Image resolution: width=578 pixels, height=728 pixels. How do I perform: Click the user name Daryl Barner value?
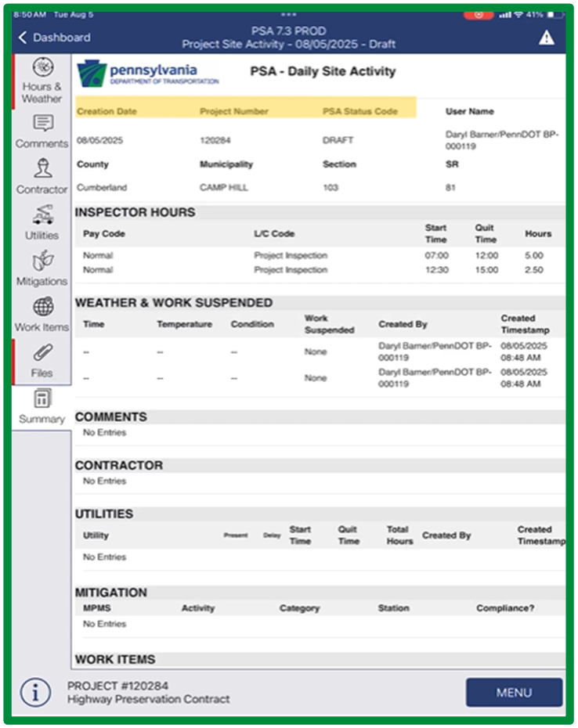[502, 140]
